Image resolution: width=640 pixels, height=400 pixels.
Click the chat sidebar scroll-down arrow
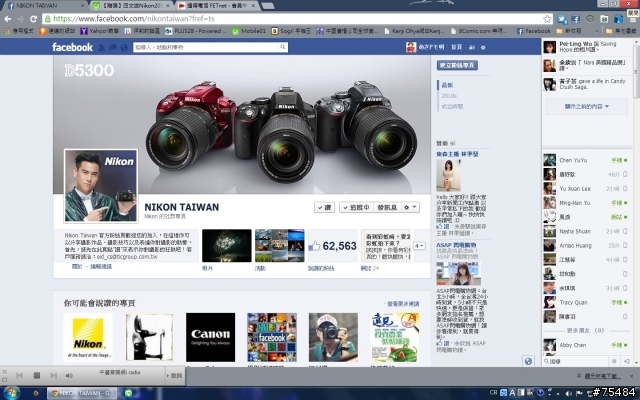[636, 362]
